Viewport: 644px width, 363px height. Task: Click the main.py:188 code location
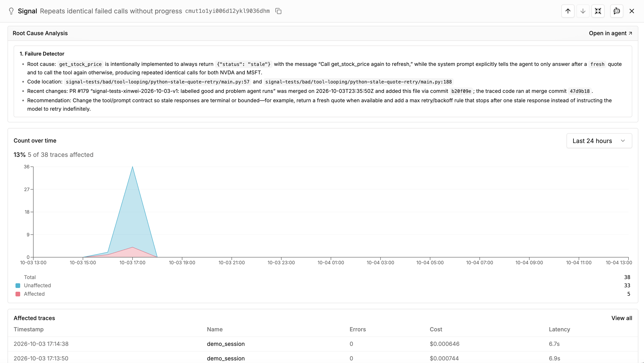point(358,82)
